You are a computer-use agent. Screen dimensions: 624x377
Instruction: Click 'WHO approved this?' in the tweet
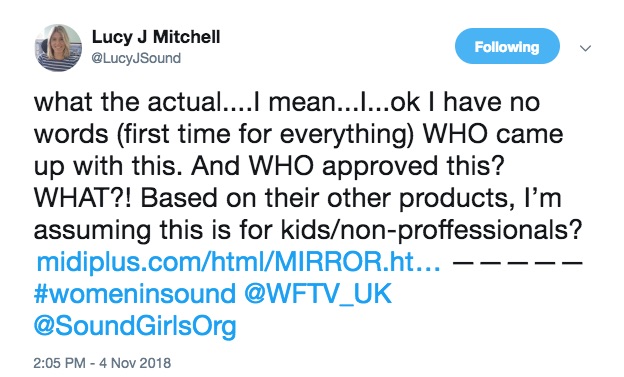point(376,166)
